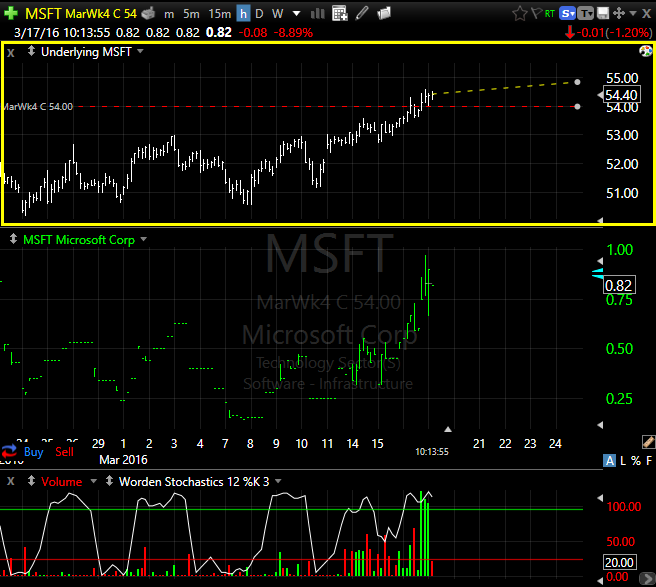Click the star favorite icon
The image size is (656, 587).
(520, 14)
